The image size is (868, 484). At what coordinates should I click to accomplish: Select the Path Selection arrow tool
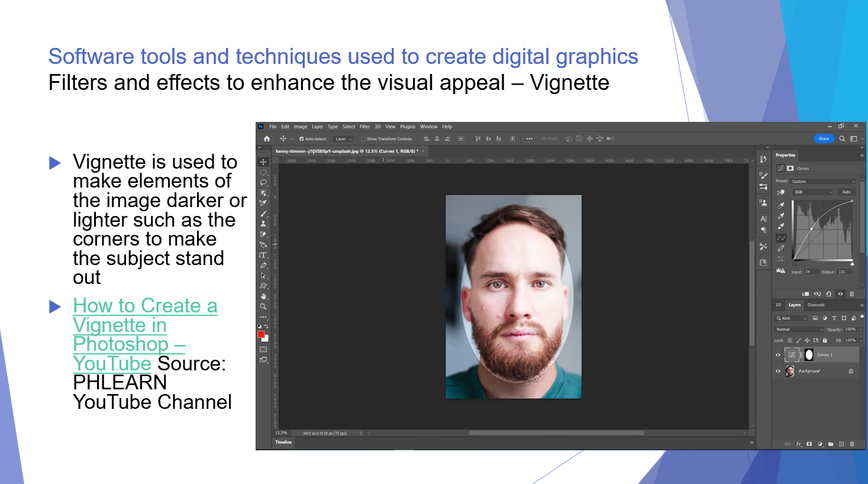click(x=263, y=276)
